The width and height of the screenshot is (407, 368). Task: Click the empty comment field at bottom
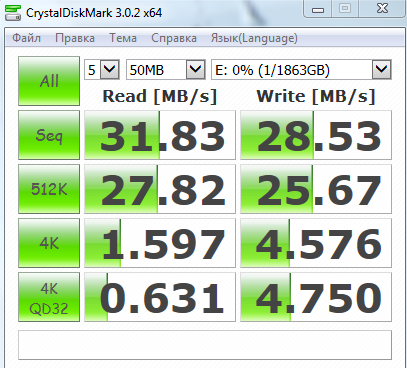(205, 345)
